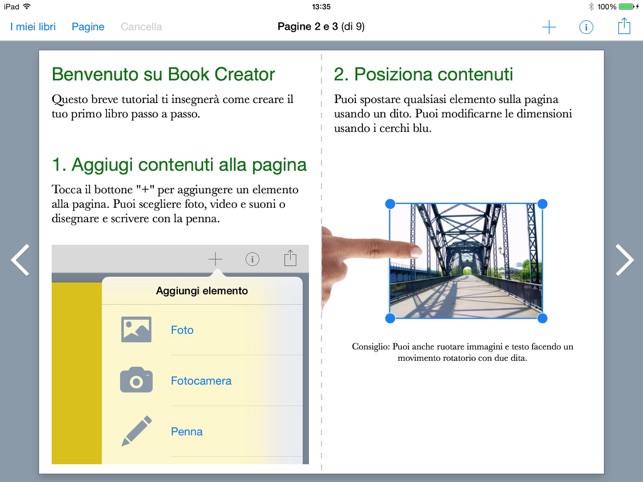
Task: Tap the info icon in the tutorial screenshot
Action: (252, 259)
